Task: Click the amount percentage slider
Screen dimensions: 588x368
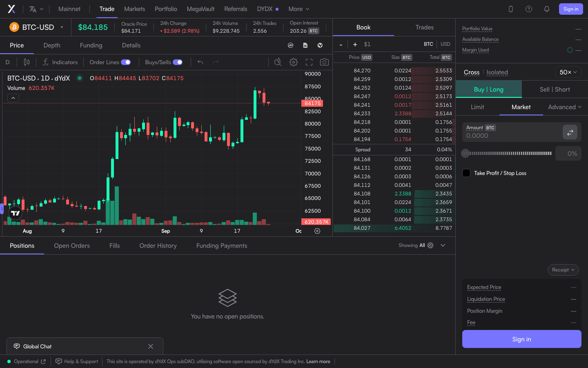Action: point(507,153)
